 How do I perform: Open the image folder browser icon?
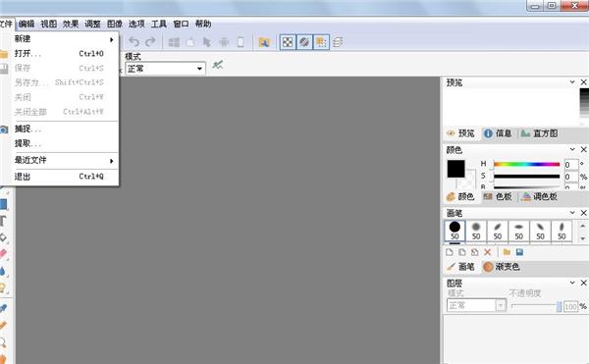pyautogui.click(x=264, y=42)
